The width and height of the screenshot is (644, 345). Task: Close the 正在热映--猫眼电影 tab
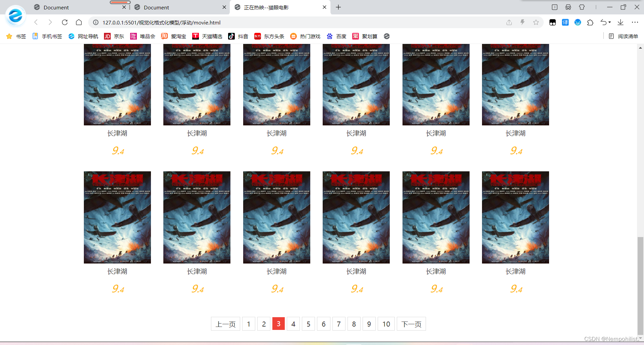[324, 7]
